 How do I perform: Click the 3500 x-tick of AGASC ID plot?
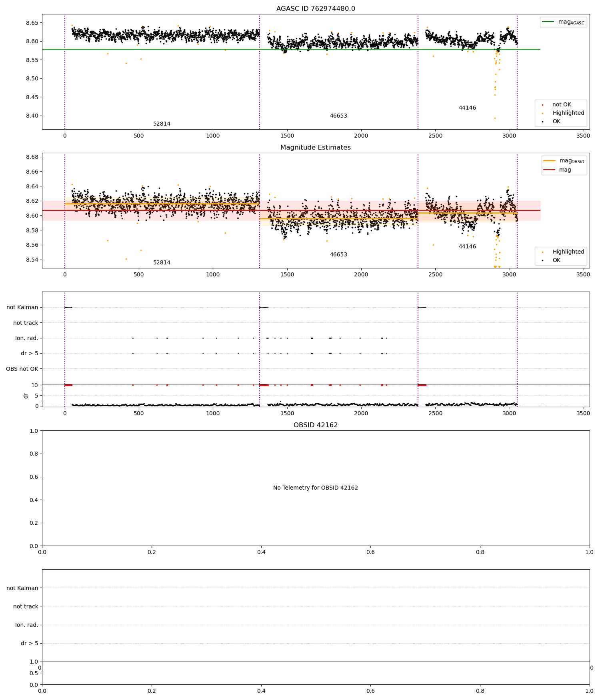(x=583, y=136)
